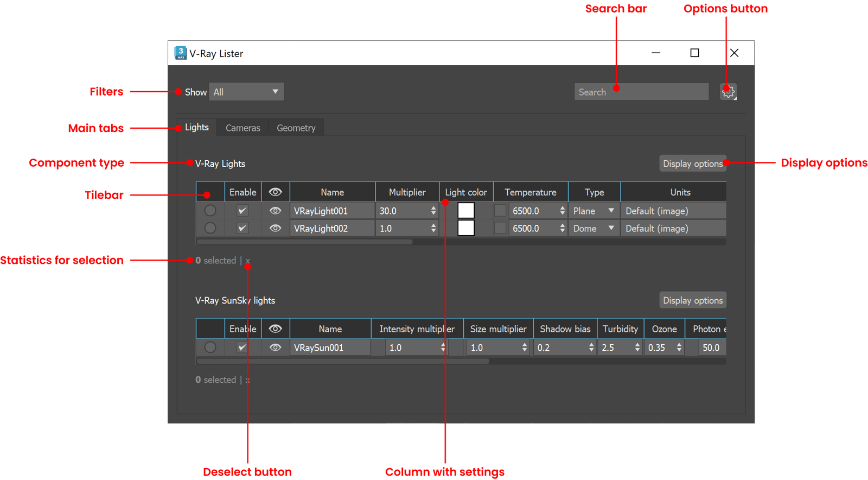Screen dimensions: 868x480
Task: Click Shadow bias spinner for VRaySun001
Action: [591, 348]
